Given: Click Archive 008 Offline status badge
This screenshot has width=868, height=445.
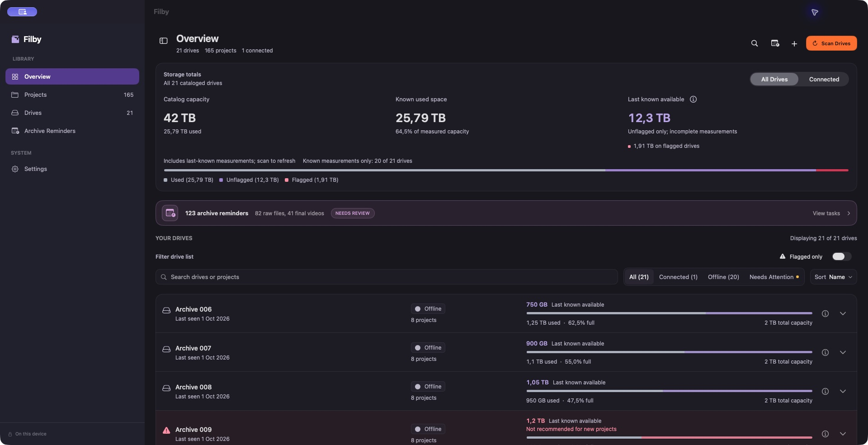Looking at the screenshot, I should 428,387.
